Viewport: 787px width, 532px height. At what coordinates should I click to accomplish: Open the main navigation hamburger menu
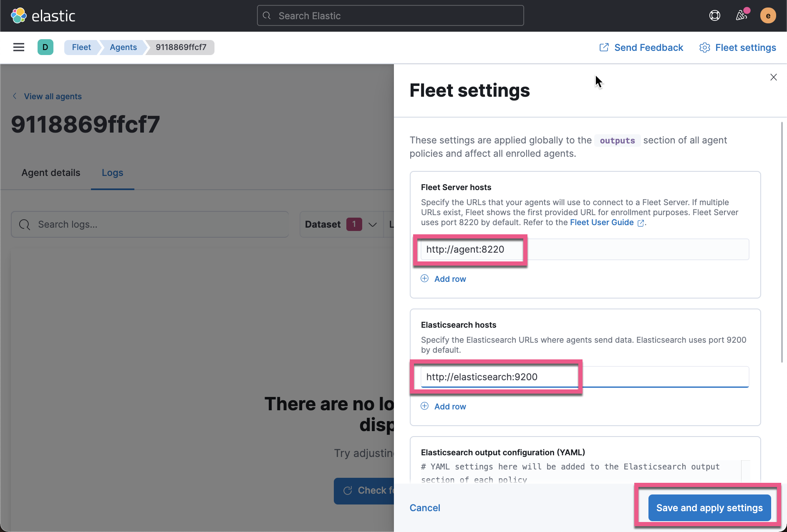19,47
